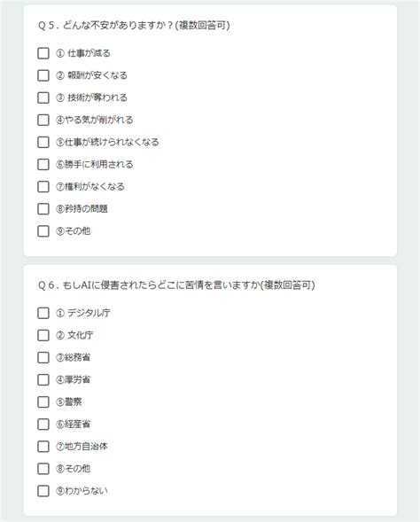
Task: Tick the 矜持の問題 checkbox
Action: [x=43, y=209]
